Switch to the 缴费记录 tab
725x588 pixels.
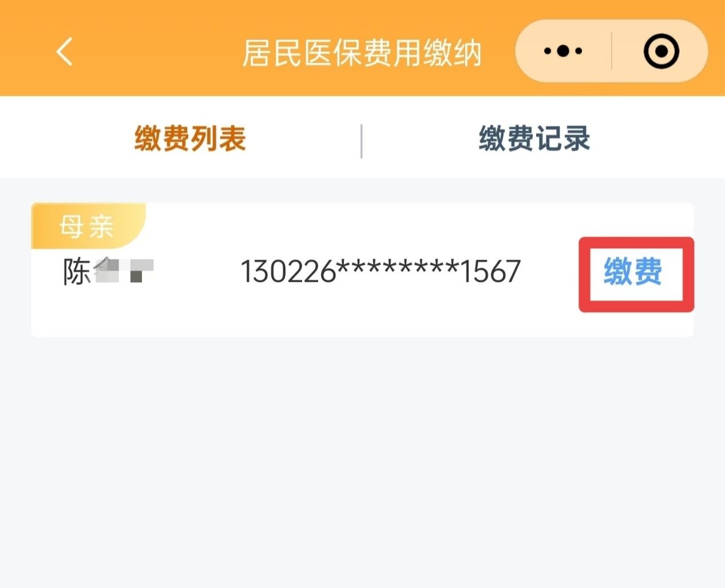point(534,139)
